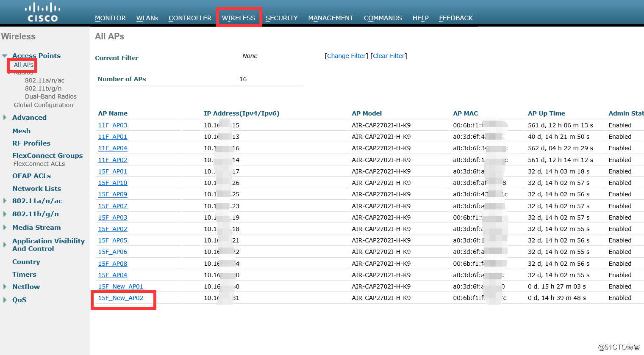Select up time 40 d, 14 h 21 m 50 s
This screenshot has width=644, height=355.
(x=558, y=137)
